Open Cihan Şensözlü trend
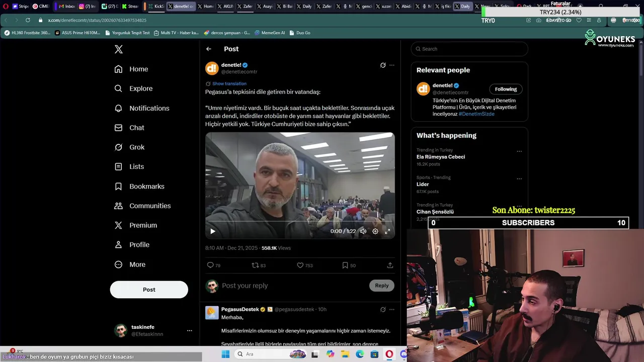The height and width of the screenshot is (362, 644). 435,212
